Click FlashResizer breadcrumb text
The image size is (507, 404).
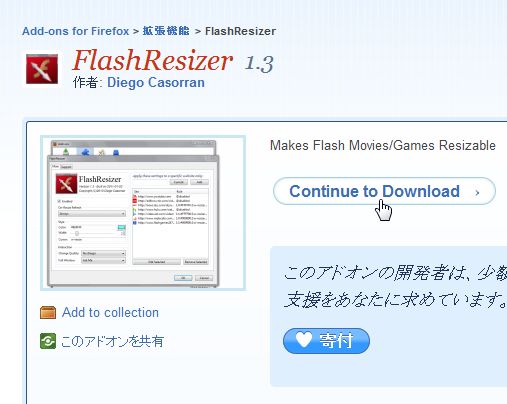click(x=240, y=31)
